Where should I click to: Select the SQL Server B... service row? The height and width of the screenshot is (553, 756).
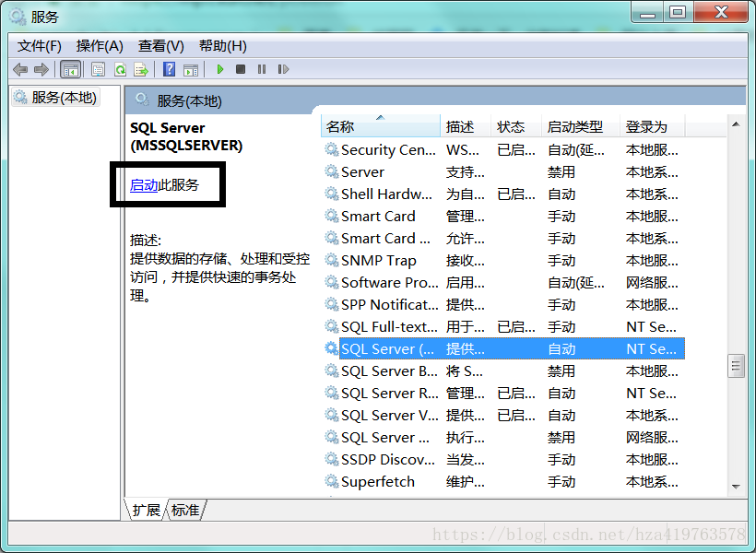502,371
